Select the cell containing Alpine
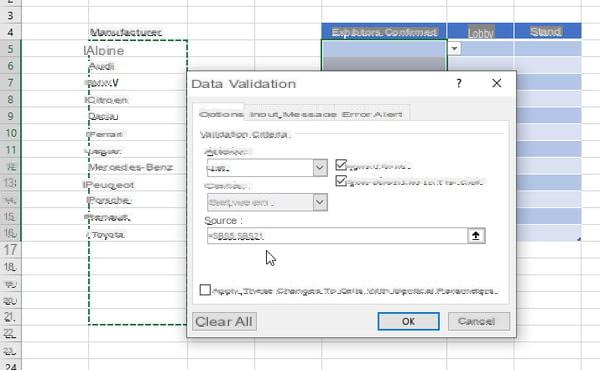The height and width of the screenshot is (370, 600). tap(138, 49)
